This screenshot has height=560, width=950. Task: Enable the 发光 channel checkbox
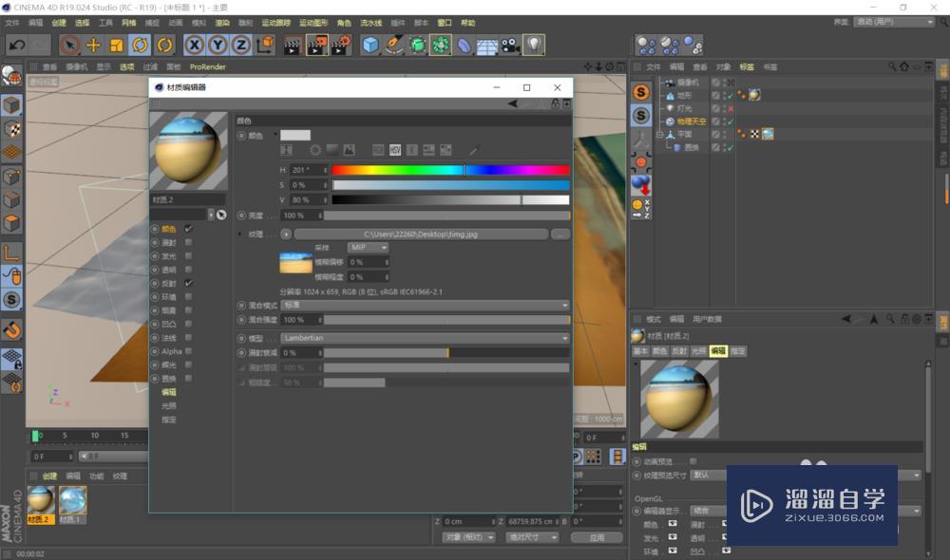(x=188, y=256)
